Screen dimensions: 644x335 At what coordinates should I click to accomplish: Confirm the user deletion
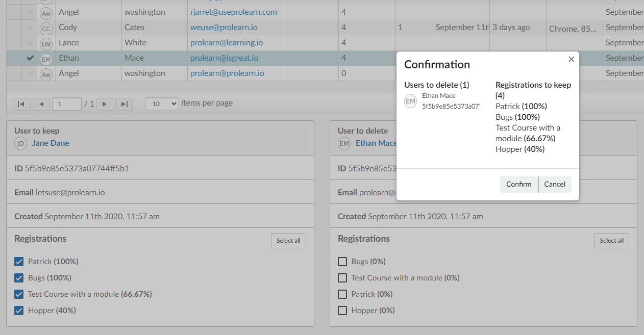tap(518, 184)
